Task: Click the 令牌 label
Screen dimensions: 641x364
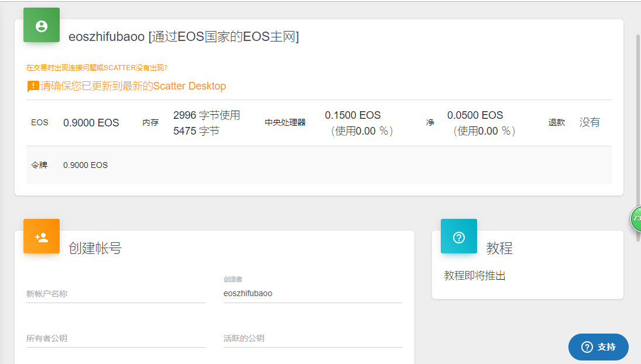Action: click(39, 165)
